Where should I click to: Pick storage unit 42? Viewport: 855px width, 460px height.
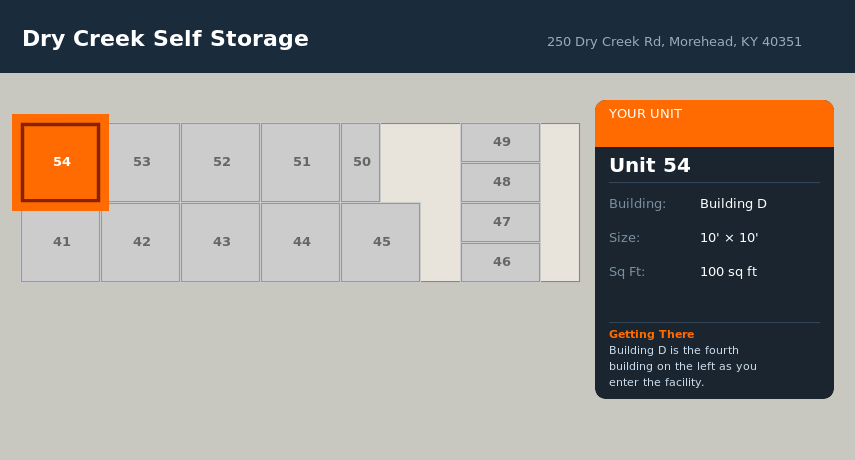(141, 242)
